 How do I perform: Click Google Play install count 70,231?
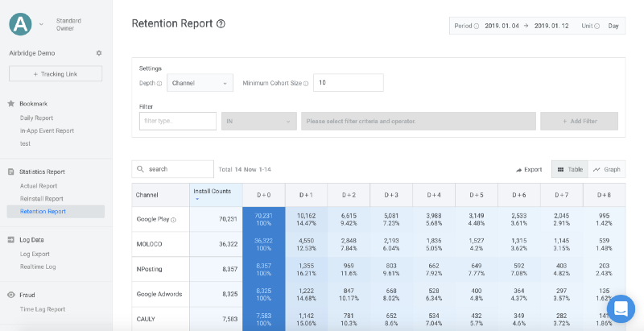[x=216, y=219]
